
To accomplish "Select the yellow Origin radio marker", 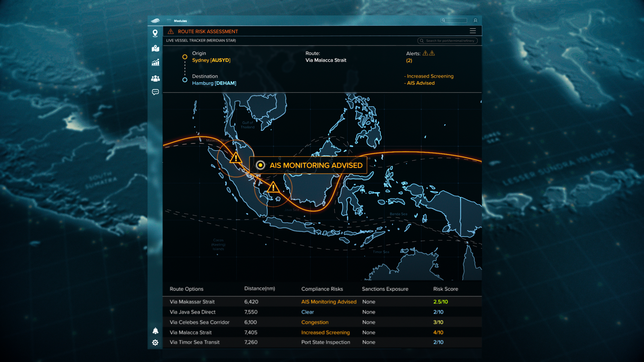I will coord(185,57).
